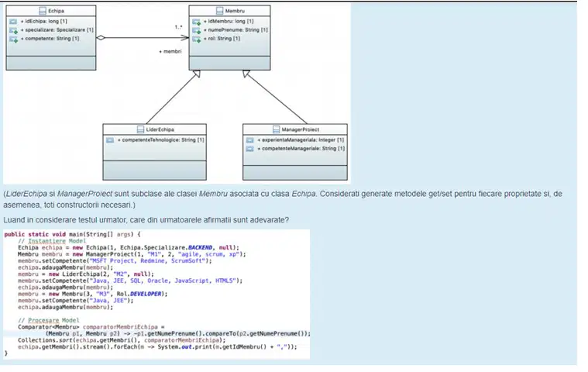
Task: Click the icon beside competenteManageriale attribute
Action: click(249, 149)
